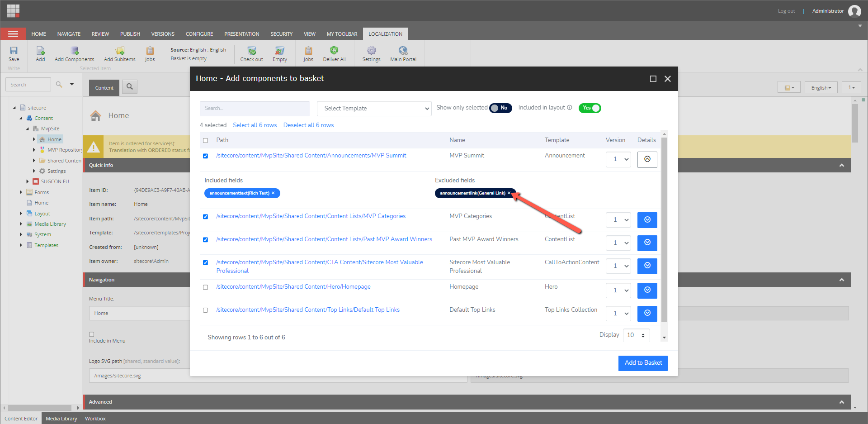Remove announcementlink excluded field chip X

pyautogui.click(x=509, y=193)
